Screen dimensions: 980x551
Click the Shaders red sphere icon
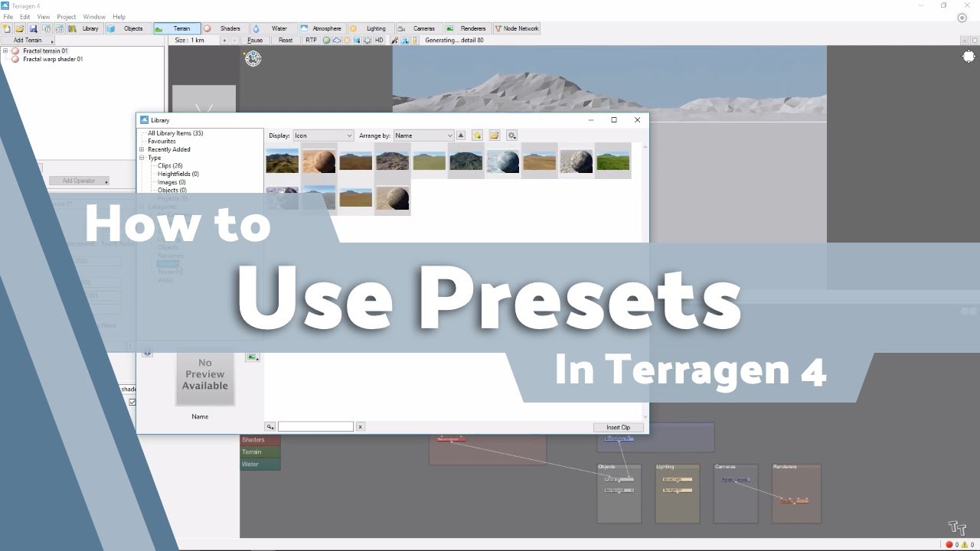[x=207, y=28]
